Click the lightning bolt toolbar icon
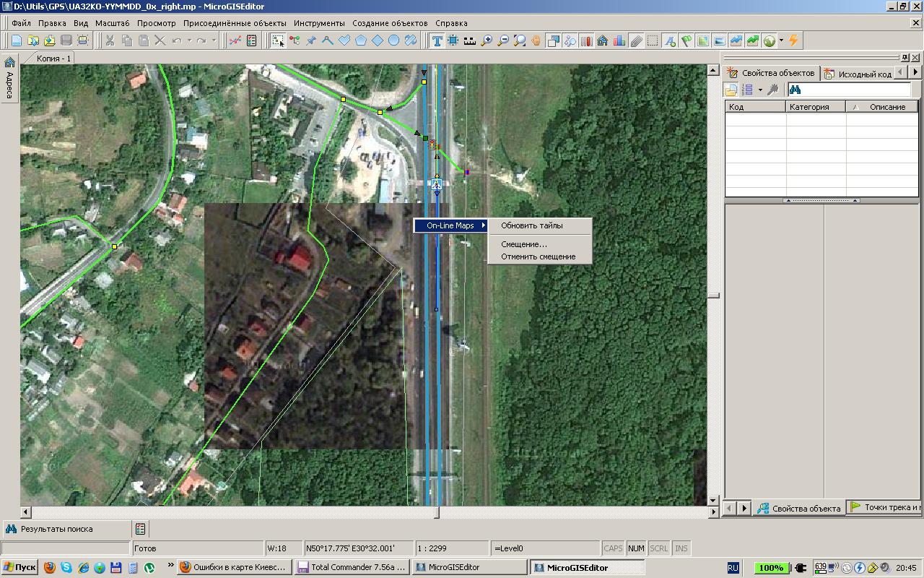The width and height of the screenshot is (924, 578). coord(793,41)
